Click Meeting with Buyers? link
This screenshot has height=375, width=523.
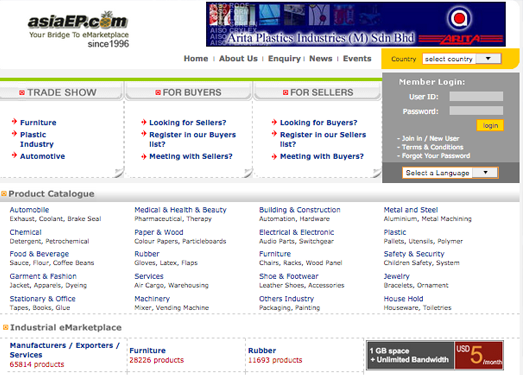[x=322, y=156]
